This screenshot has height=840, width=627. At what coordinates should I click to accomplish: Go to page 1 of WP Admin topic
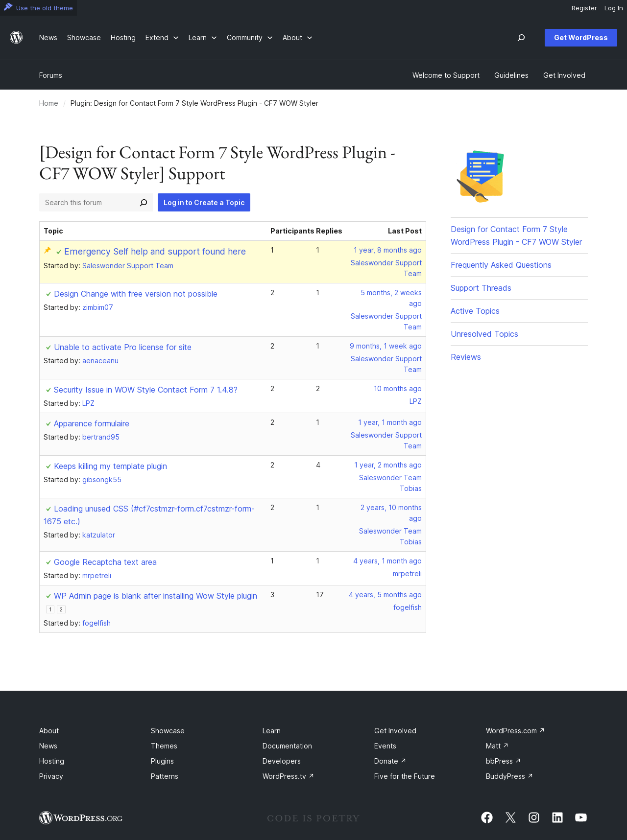coord(50,609)
